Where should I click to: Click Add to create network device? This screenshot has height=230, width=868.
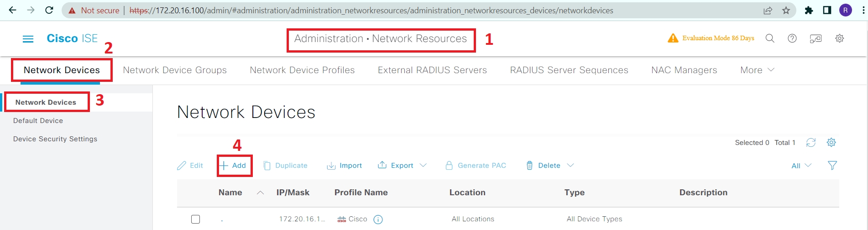pyautogui.click(x=233, y=166)
